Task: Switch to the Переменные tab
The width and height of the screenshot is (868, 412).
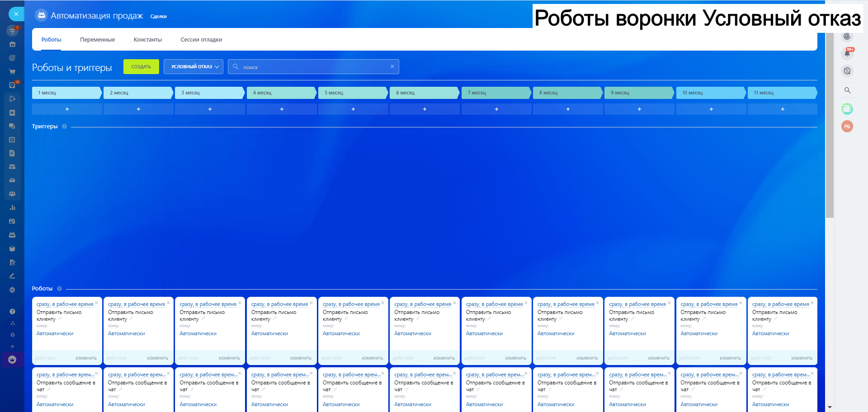Action: click(97, 40)
